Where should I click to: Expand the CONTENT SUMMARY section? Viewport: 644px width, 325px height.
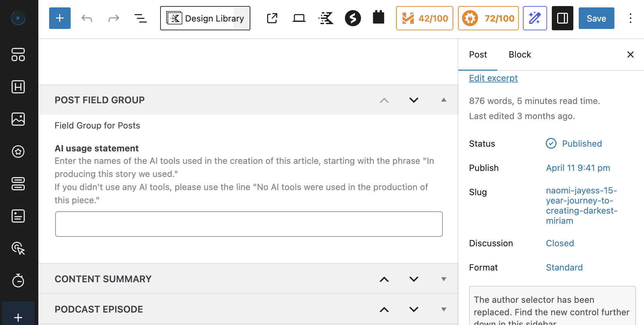[444, 279]
